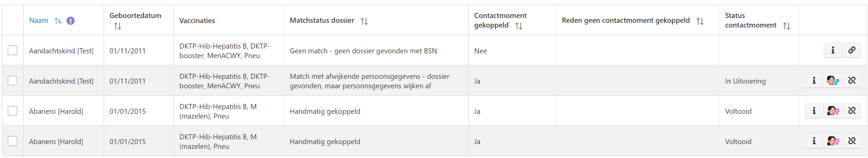
Task: Unlink the last Abanero [Harold] row
Action: click(x=852, y=141)
